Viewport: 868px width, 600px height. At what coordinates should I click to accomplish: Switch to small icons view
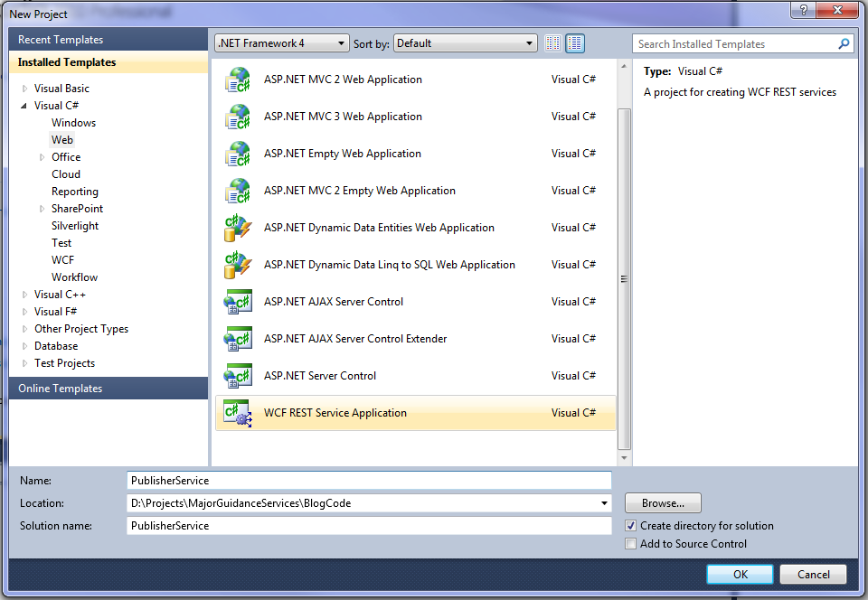[553, 43]
